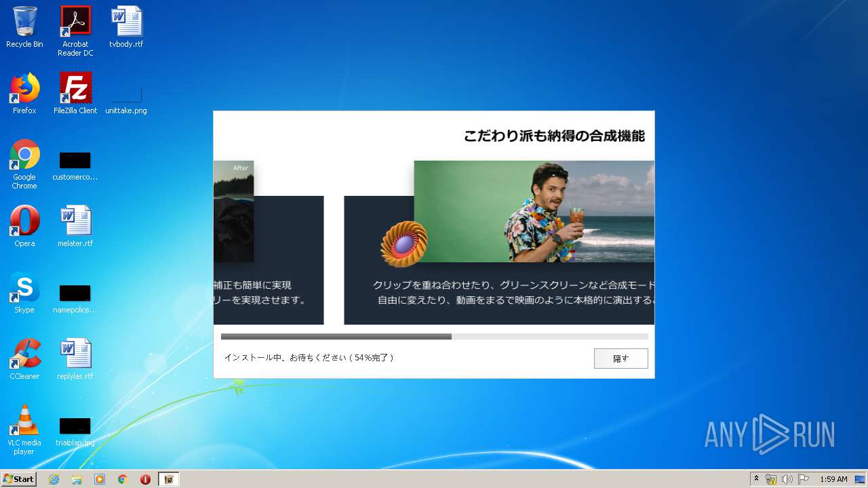The image size is (868, 488).
Task: Launch VLC media player shortcut
Action: pos(24,430)
